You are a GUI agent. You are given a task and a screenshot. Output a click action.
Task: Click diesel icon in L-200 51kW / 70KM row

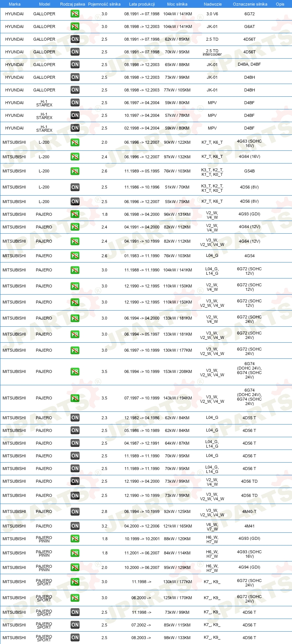coord(75,187)
